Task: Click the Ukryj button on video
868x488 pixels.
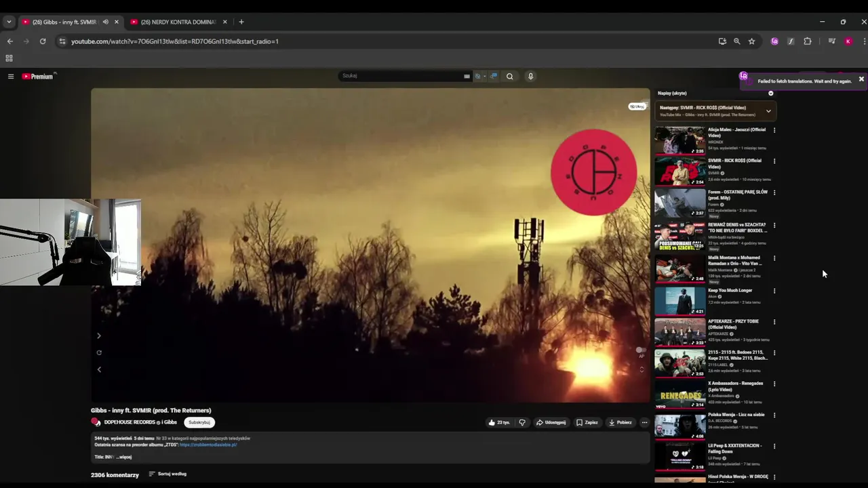Action: tap(637, 106)
